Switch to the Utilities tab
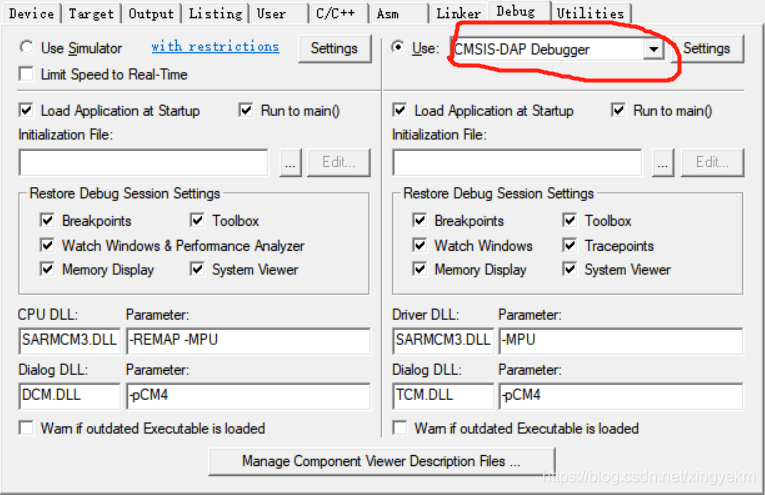Viewport: 765px width, 495px height. (590, 13)
